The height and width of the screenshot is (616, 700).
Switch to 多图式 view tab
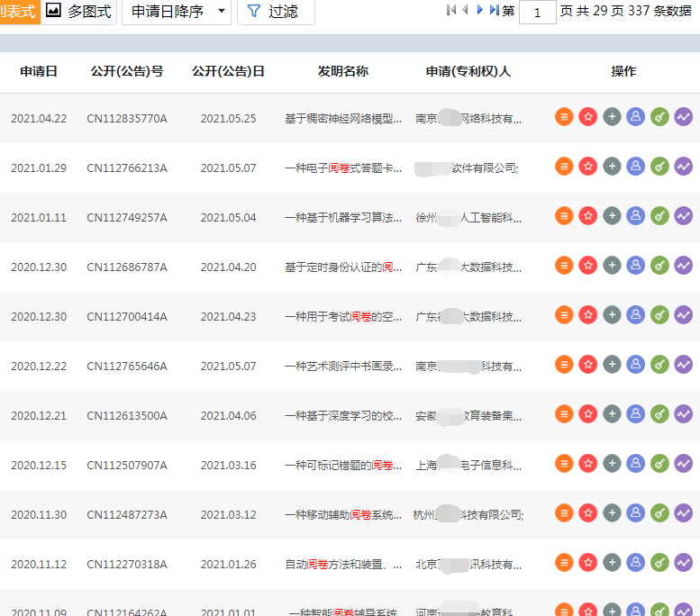[x=79, y=11]
